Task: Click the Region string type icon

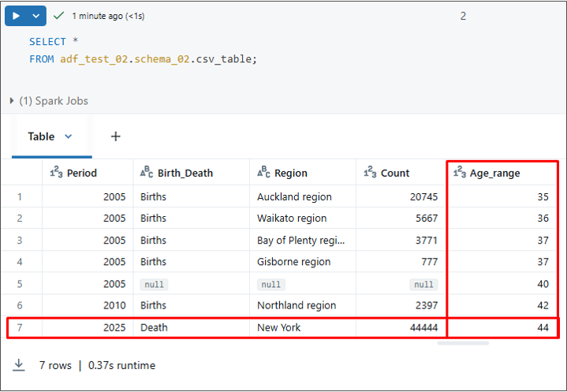Action: click(264, 173)
